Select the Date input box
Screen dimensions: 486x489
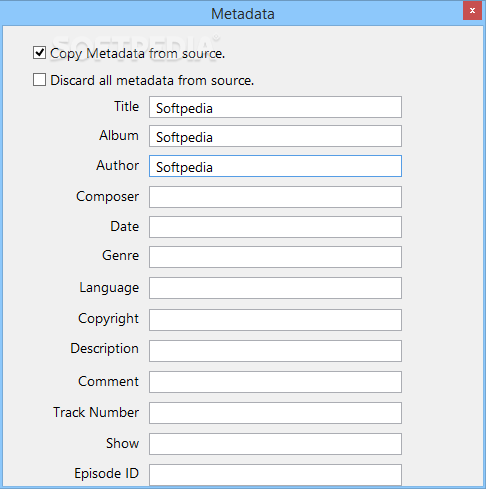pyautogui.click(x=275, y=227)
